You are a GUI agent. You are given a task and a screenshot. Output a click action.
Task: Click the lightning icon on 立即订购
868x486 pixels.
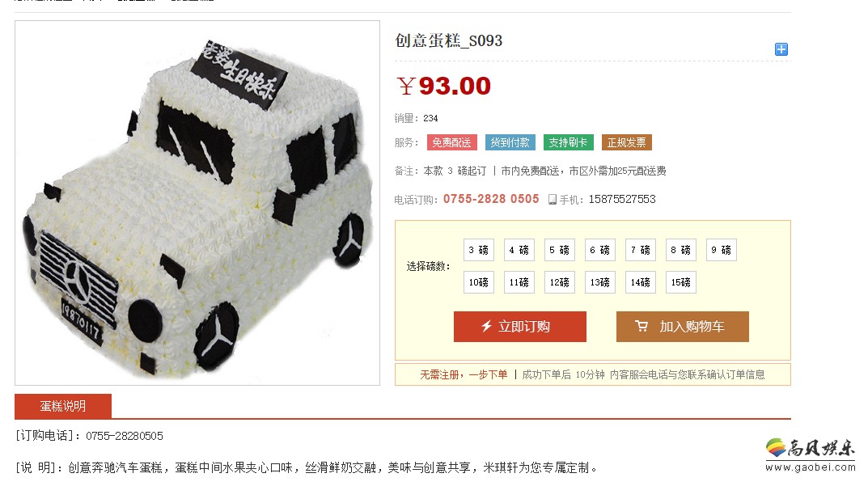tap(487, 326)
